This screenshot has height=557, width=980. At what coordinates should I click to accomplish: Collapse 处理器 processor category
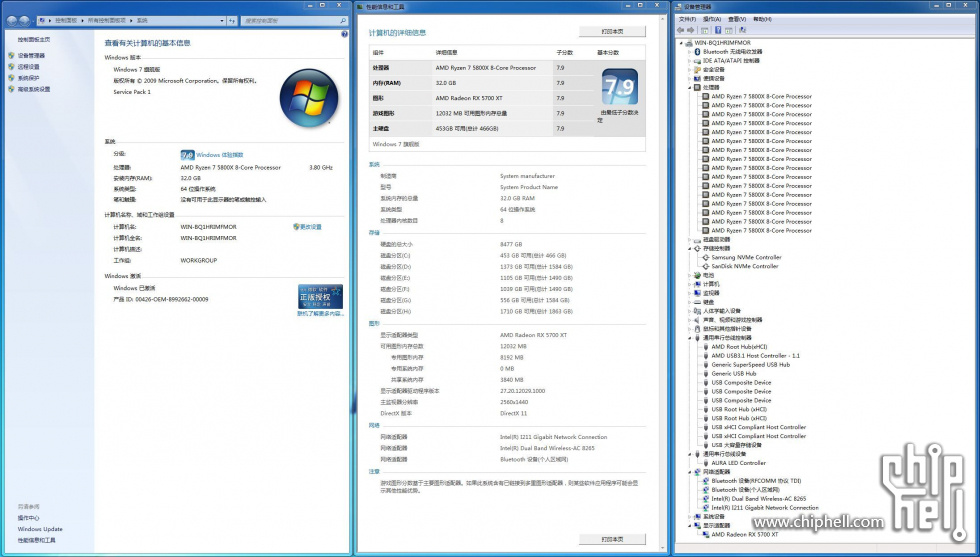click(x=690, y=88)
